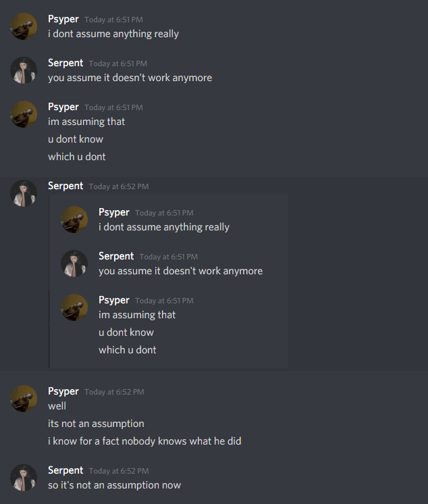Click the Psyper username on the first message

pyautogui.click(x=63, y=20)
